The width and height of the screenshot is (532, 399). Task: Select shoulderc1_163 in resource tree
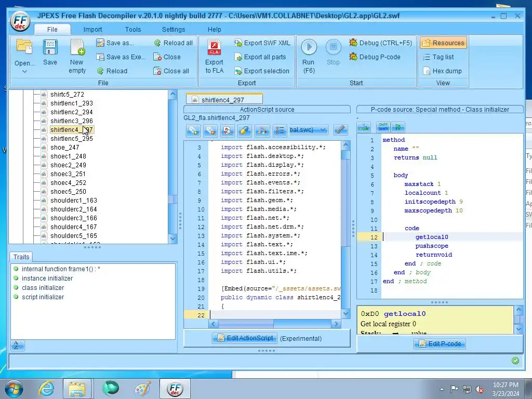tap(74, 200)
